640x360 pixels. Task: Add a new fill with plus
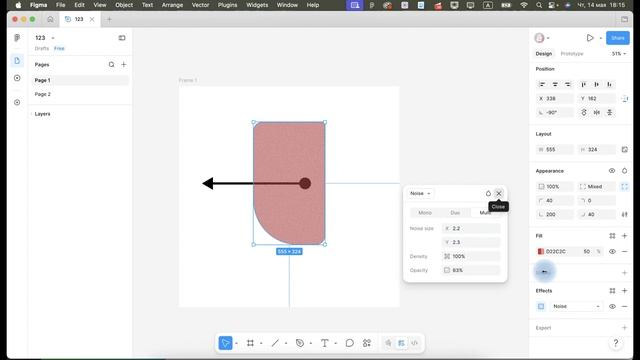pos(624,236)
